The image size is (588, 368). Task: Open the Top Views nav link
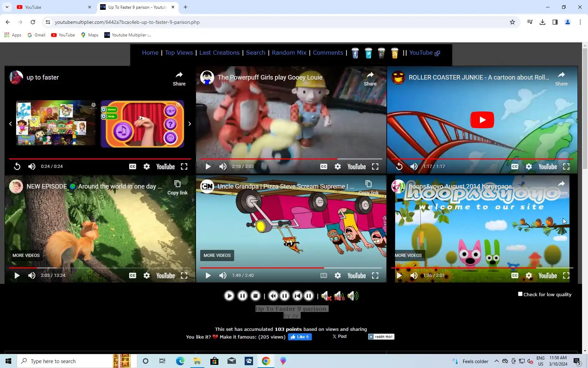(x=179, y=53)
